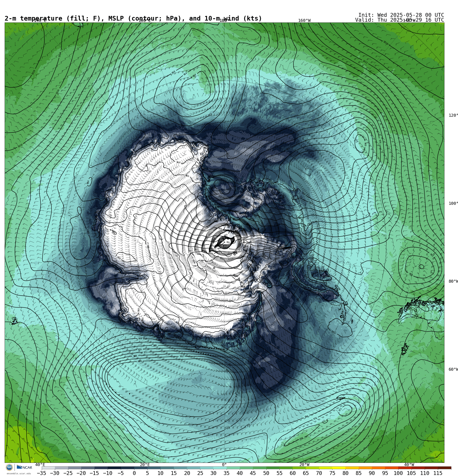Click the 160°E longitude label on top edge
This screenshot has width=458, height=476.
coord(145,21)
